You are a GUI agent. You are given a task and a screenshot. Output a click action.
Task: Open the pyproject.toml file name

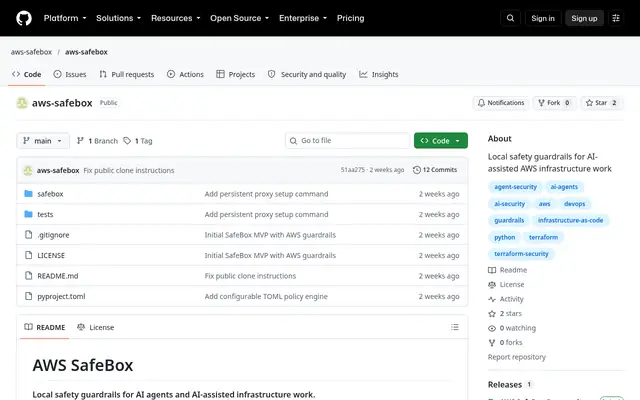coord(61,296)
